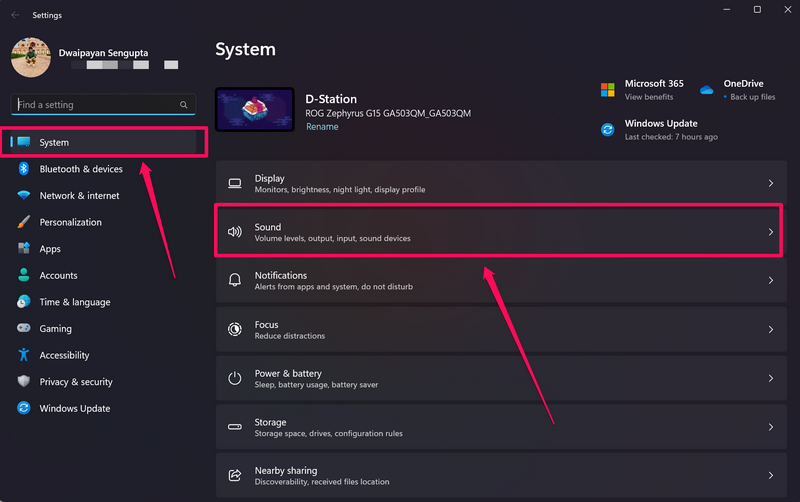Image resolution: width=800 pixels, height=502 pixels.
Task: Go to Time & language section
Action: [x=74, y=302]
